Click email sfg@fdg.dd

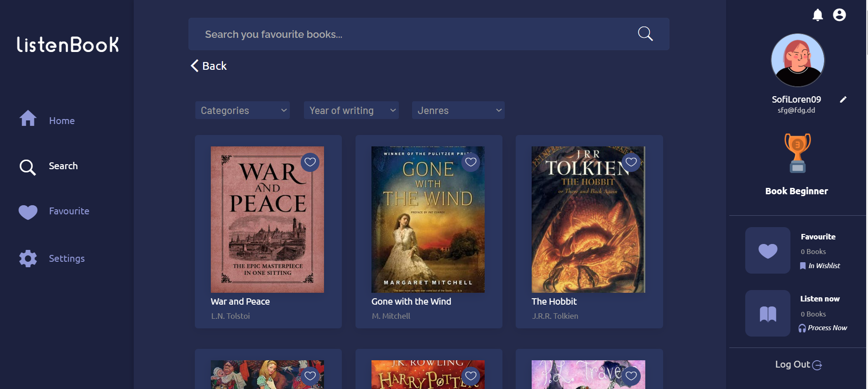point(796,110)
